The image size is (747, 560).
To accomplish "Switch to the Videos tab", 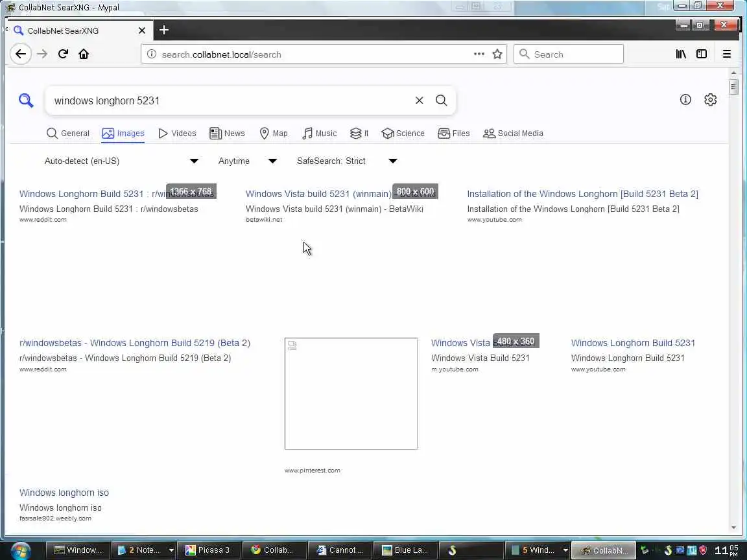I will point(177,134).
